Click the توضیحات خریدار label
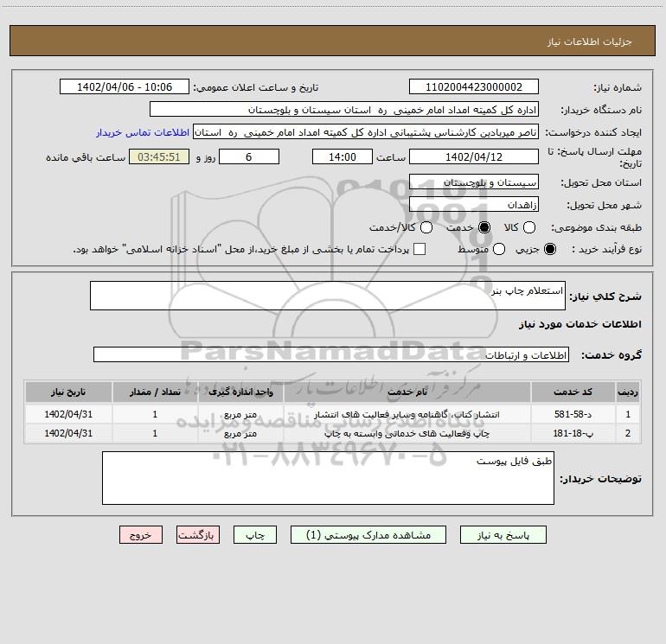Viewport: 666px width, 644px height. tap(600, 478)
